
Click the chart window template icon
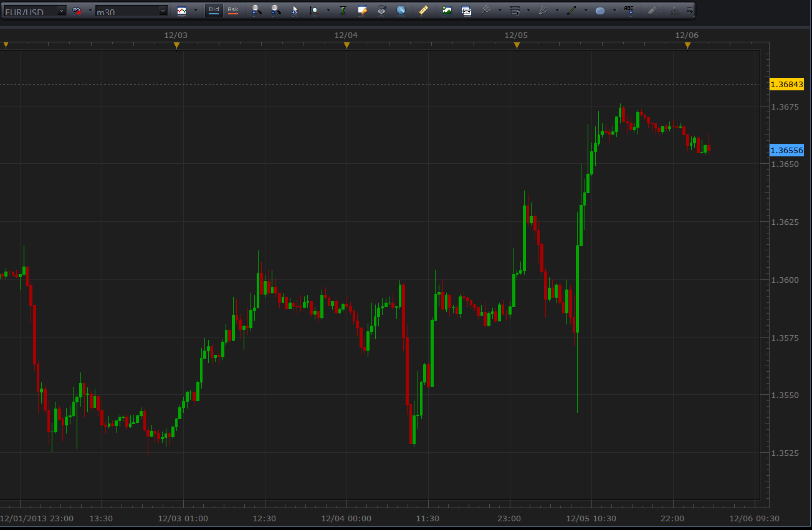tap(466, 10)
